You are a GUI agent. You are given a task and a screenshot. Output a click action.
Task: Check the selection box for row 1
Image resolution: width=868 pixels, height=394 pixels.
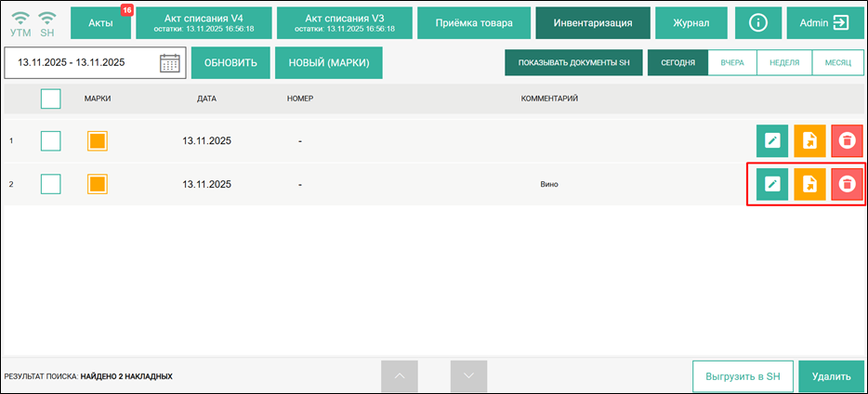point(51,141)
